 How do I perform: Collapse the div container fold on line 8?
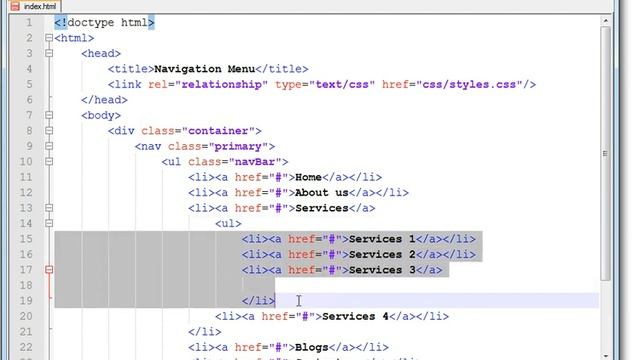49,131
